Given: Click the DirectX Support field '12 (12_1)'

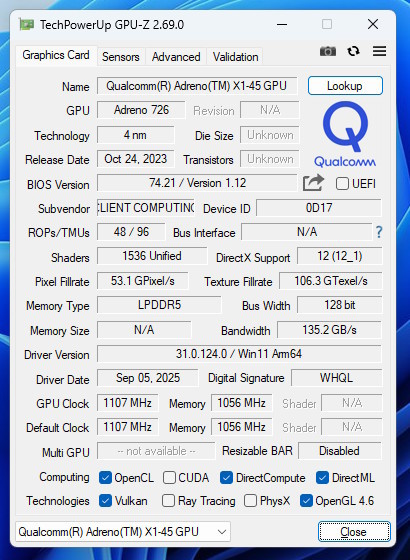Looking at the screenshot, I should 340,256.
